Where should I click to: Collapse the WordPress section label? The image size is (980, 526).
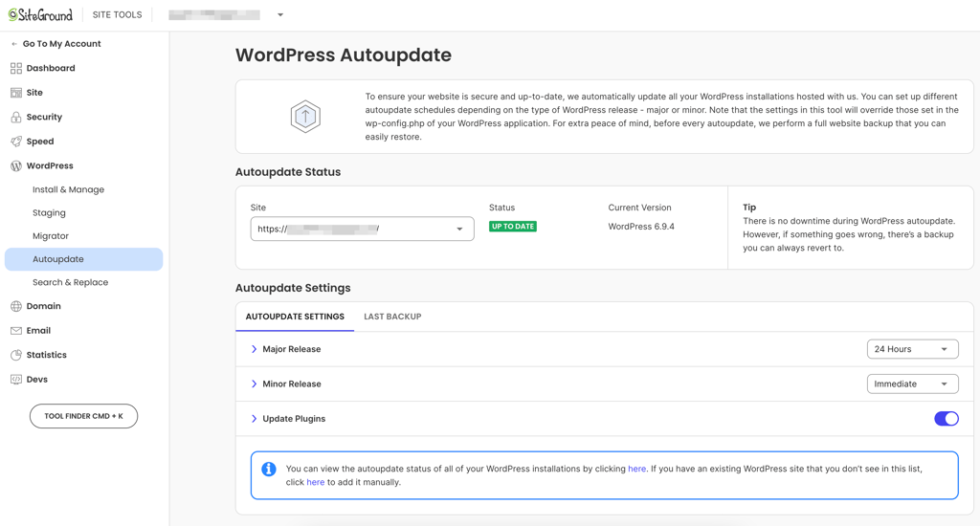(x=50, y=165)
